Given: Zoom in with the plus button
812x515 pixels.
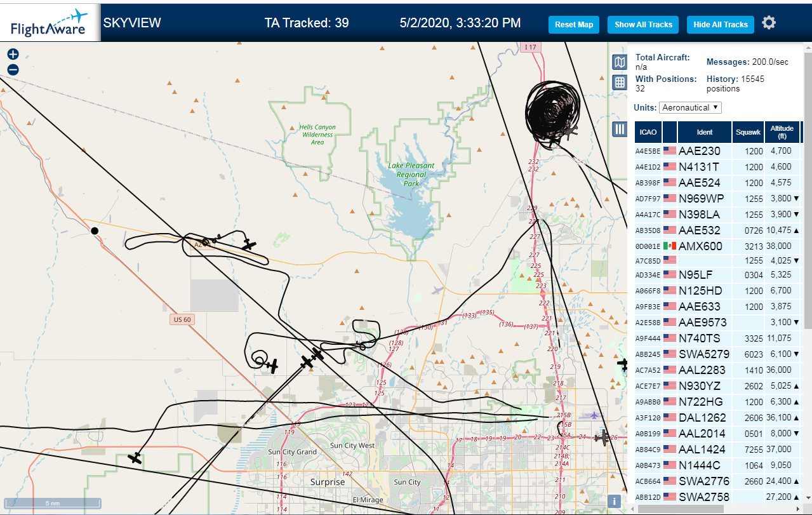Looking at the screenshot, I should (13, 55).
